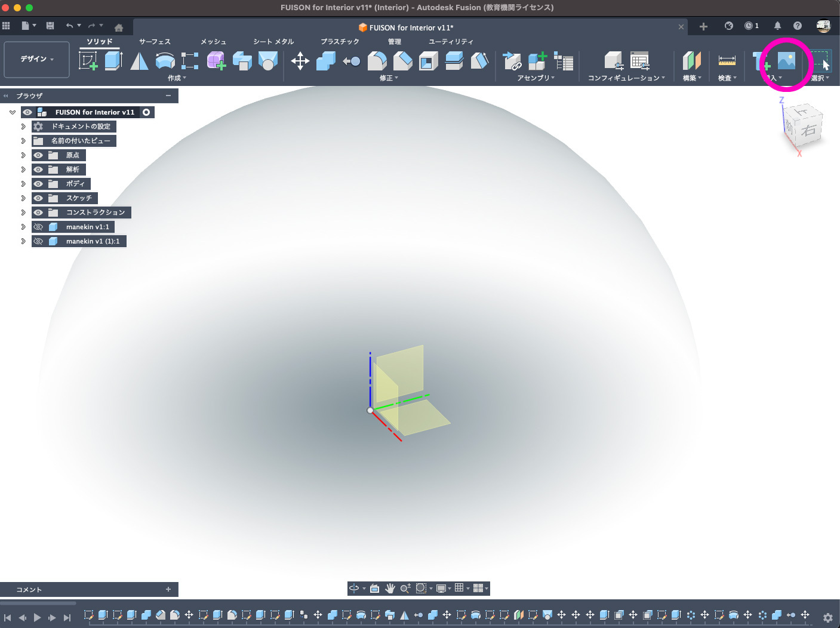Expand the ドキュメントの設定 tree node
This screenshot has width=840, height=628.
pos(23,127)
